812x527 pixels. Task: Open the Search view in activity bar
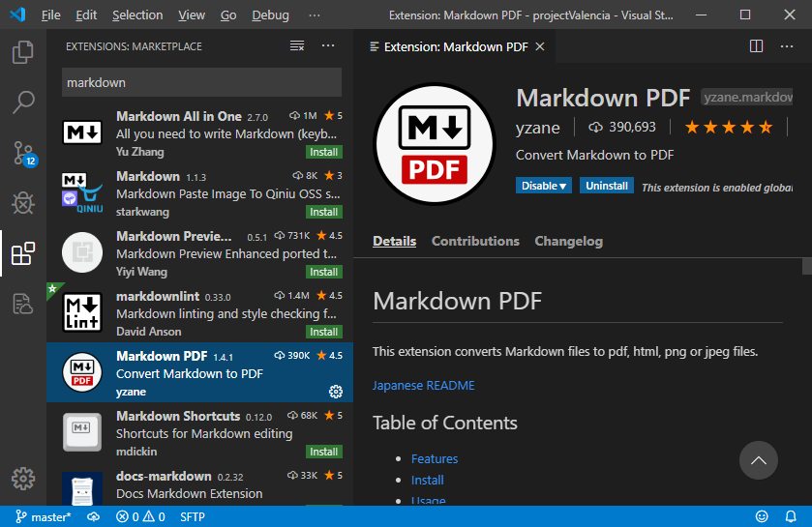[23, 102]
